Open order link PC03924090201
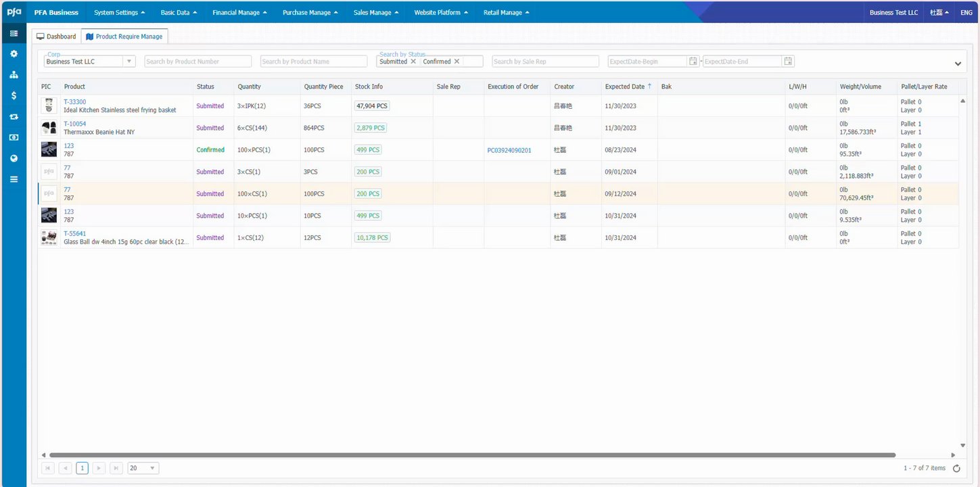Screen dimensions: 980x487 click(509, 150)
